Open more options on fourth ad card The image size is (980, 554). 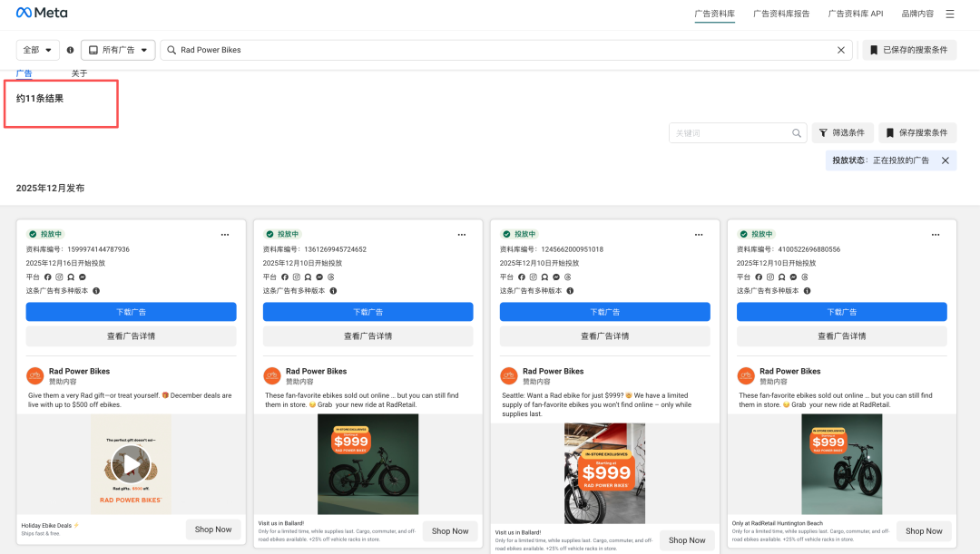(936, 234)
